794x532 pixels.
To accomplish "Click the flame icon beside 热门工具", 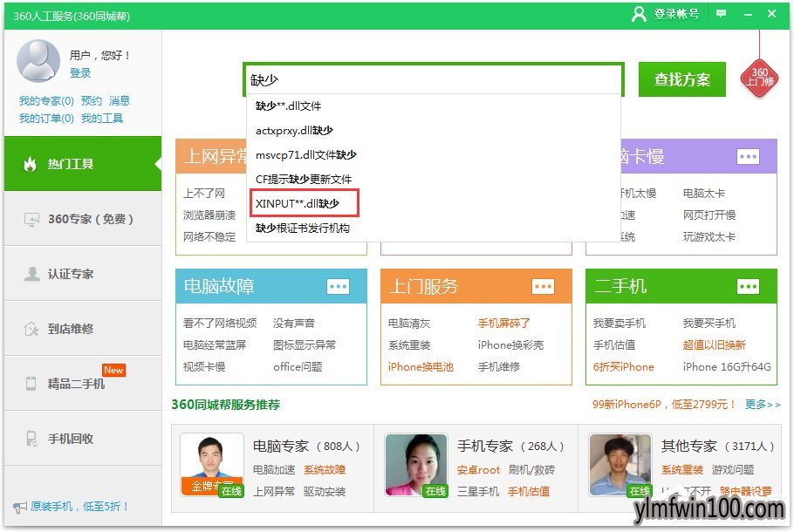I will pyautogui.click(x=31, y=164).
